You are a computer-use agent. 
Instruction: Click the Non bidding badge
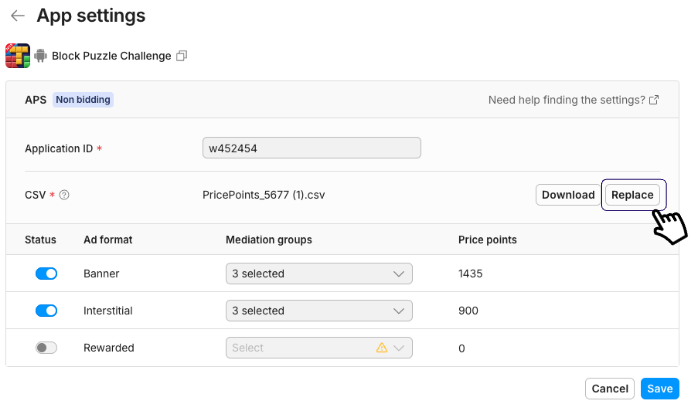(83, 100)
